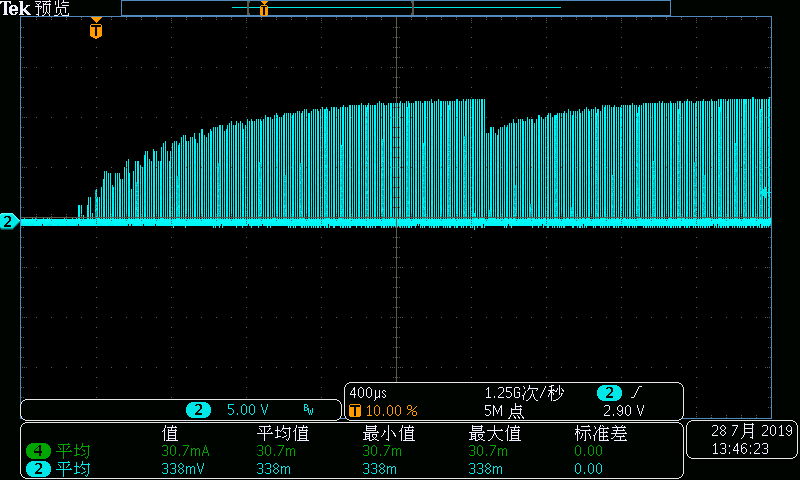
Task: Click the 2.90 V trigger level readout
Action: pos(623,411)
